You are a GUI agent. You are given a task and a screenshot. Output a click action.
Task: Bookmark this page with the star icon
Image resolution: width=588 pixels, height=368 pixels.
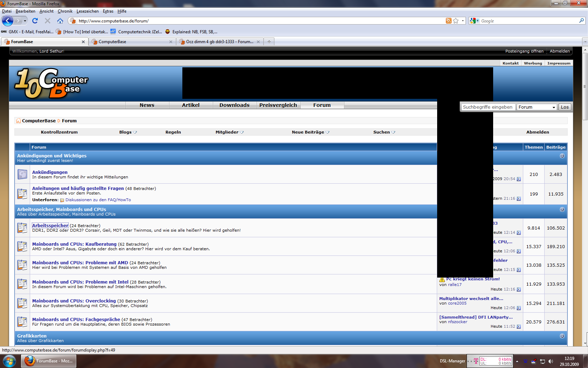[456, 21]
